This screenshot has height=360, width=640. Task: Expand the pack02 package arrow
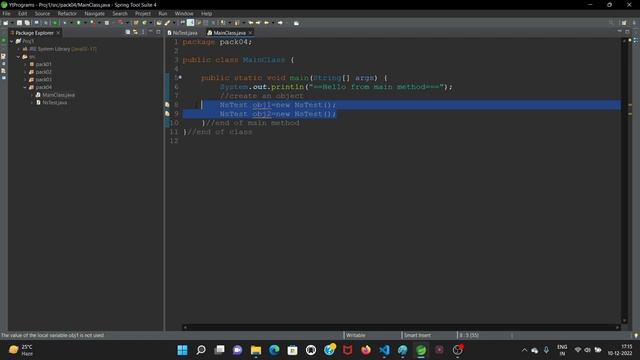point(25,72)
